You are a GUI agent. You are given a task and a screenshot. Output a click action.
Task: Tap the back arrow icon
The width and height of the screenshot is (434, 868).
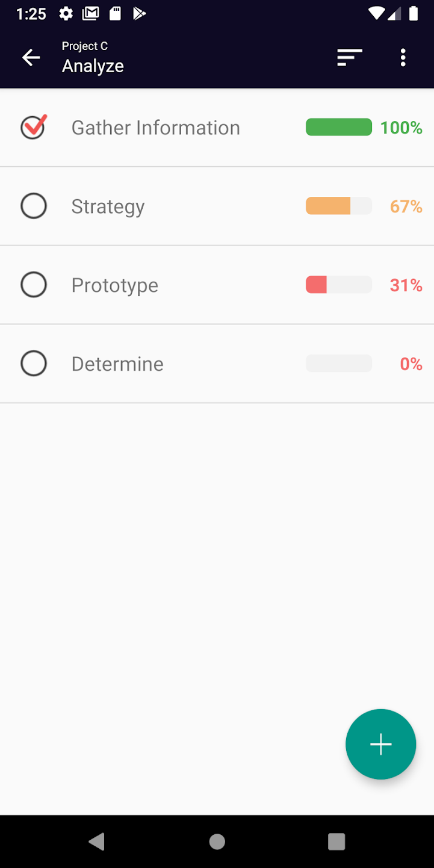tap(31, 58)
